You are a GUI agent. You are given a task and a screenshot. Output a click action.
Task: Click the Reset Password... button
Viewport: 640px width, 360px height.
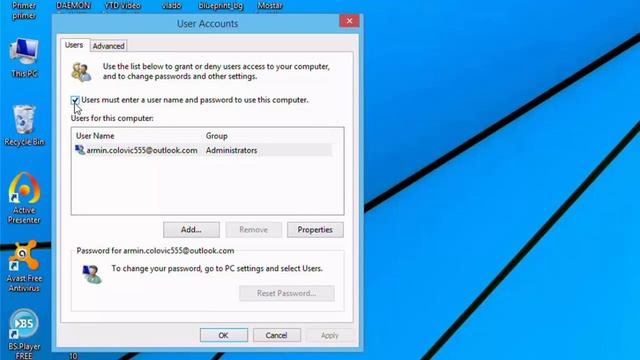click(x=287, y=293)
